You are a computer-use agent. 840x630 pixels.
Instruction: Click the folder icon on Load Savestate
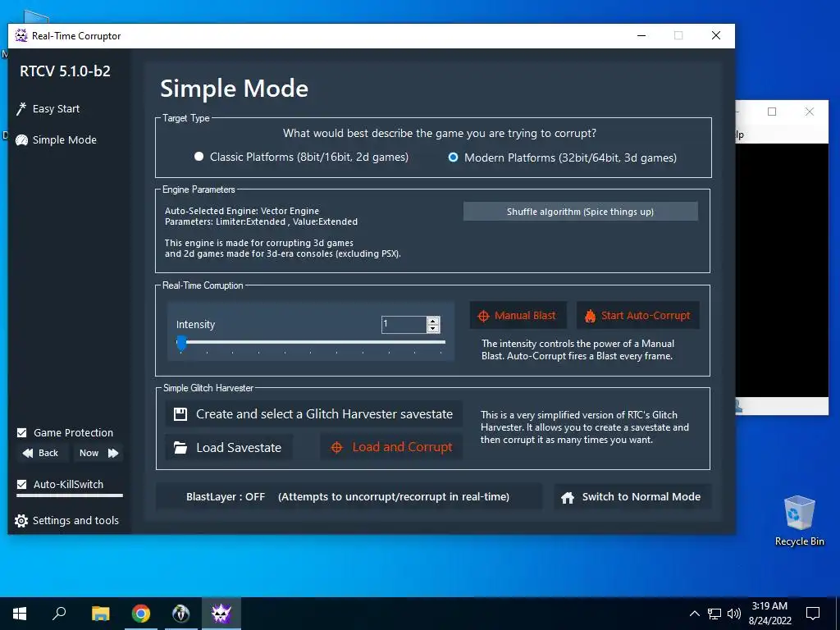pyautogui.click(x=180, y=448)
